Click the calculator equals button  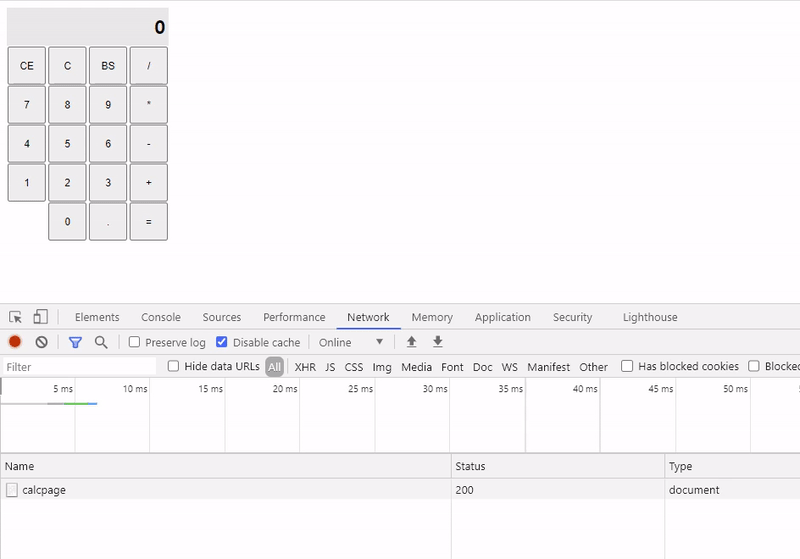[148, 222]
